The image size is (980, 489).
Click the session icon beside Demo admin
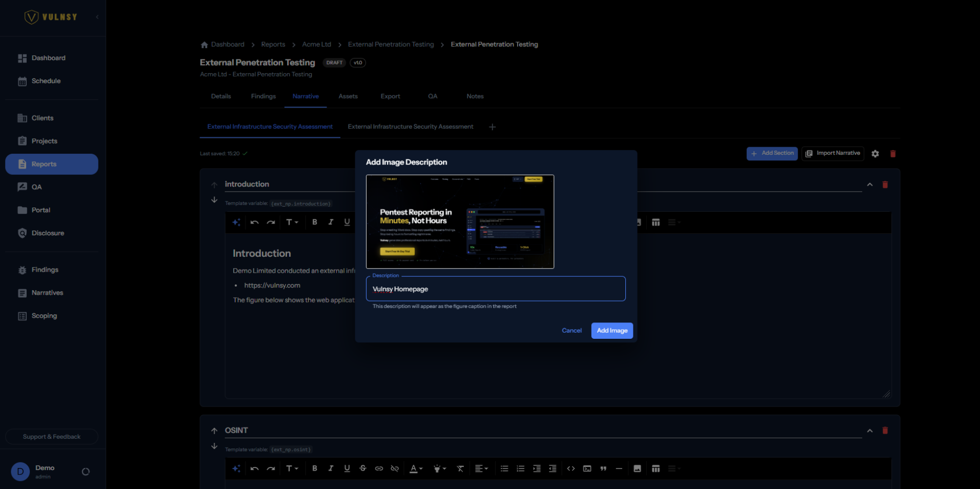coord(86,472)
